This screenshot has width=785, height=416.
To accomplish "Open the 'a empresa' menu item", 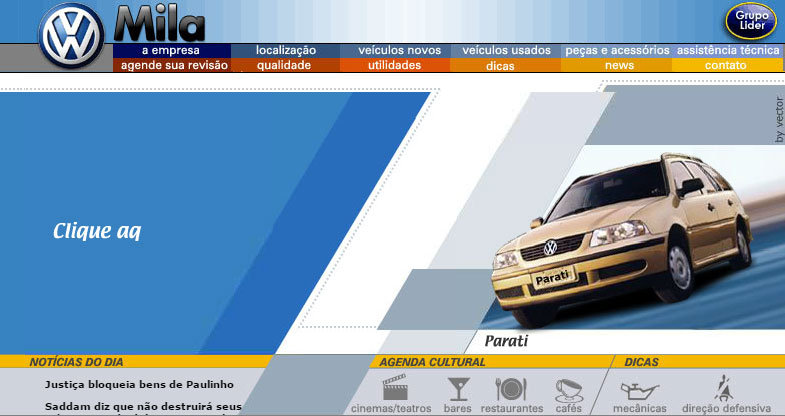I will coord(172,51).
